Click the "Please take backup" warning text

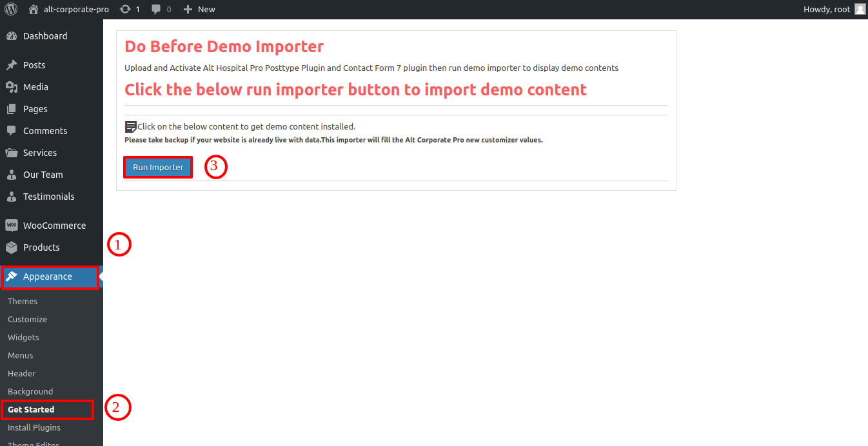(x=333, y=140)
